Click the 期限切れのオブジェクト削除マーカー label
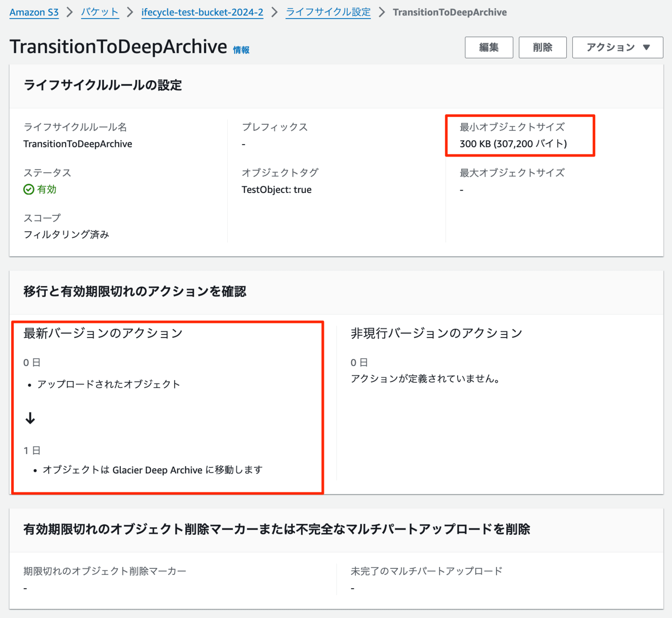Image resolution: width=672 pixels, height=618 pixels. click(x=105, y=571)
